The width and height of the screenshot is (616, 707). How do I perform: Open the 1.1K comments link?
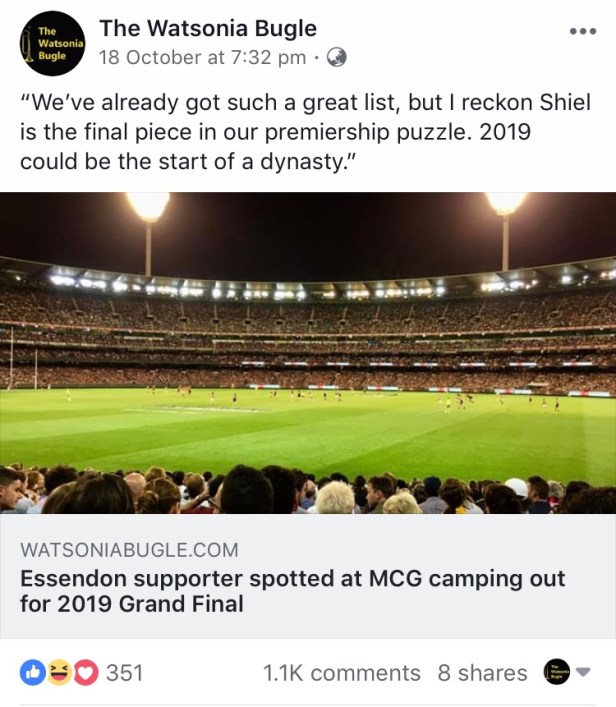click(341, 673)
